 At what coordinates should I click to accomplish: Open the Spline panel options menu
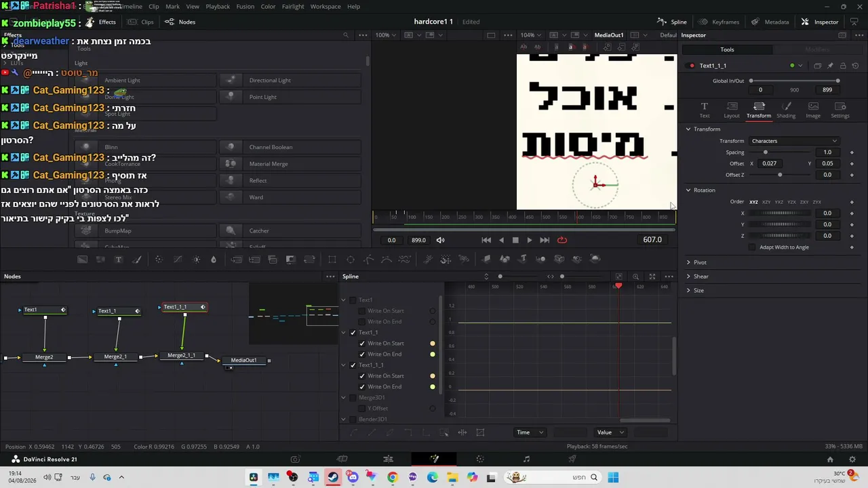669,277
